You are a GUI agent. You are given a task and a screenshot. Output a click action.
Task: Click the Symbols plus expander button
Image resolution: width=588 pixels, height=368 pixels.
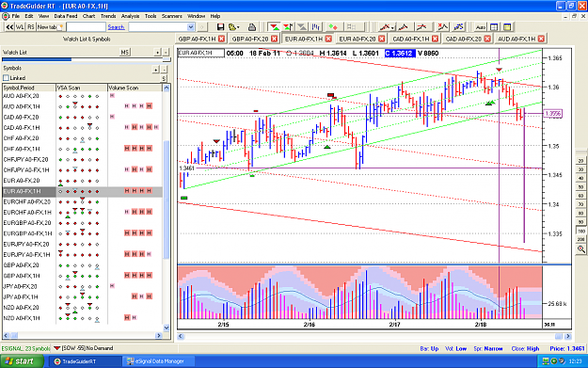[155, 70]
